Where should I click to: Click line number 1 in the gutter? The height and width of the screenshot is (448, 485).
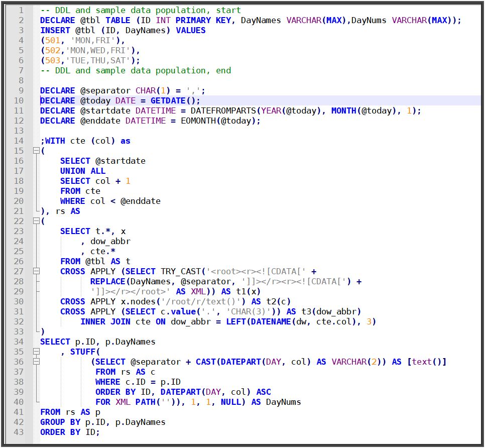pos(21,10)
